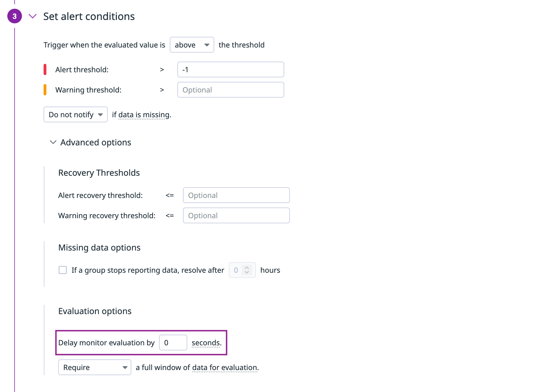Open the Require full window dropdown
The width and height of the screenshot is (542, 392).
(x=94, y=368)
